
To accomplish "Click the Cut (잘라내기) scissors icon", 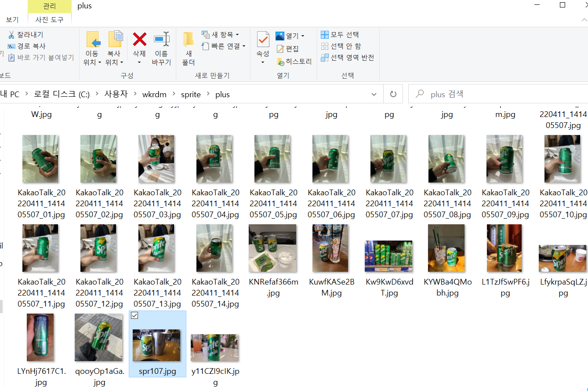I will pos(11,35).
